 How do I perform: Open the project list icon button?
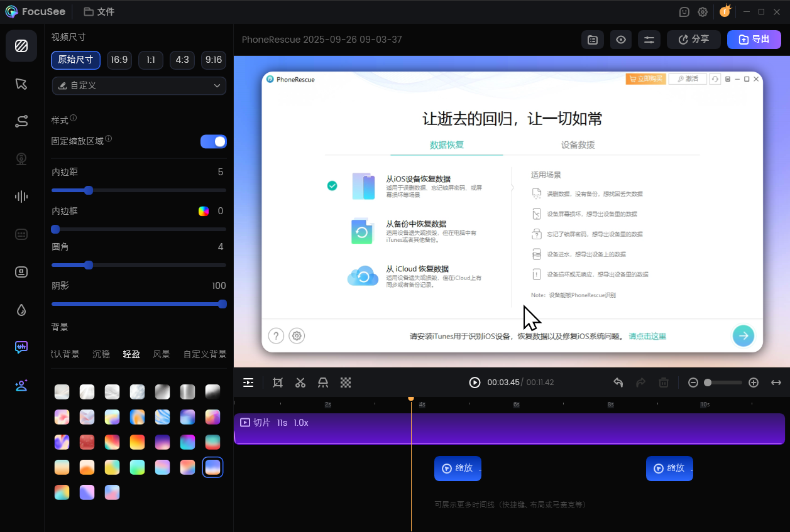(x=593, y=40)
